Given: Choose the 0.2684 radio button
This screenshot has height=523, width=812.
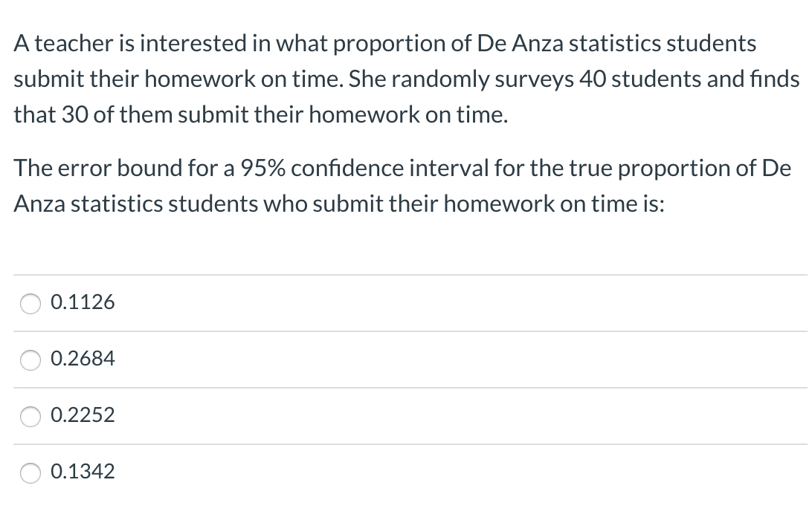Looking at the screenshot, I should click(30, 360).
